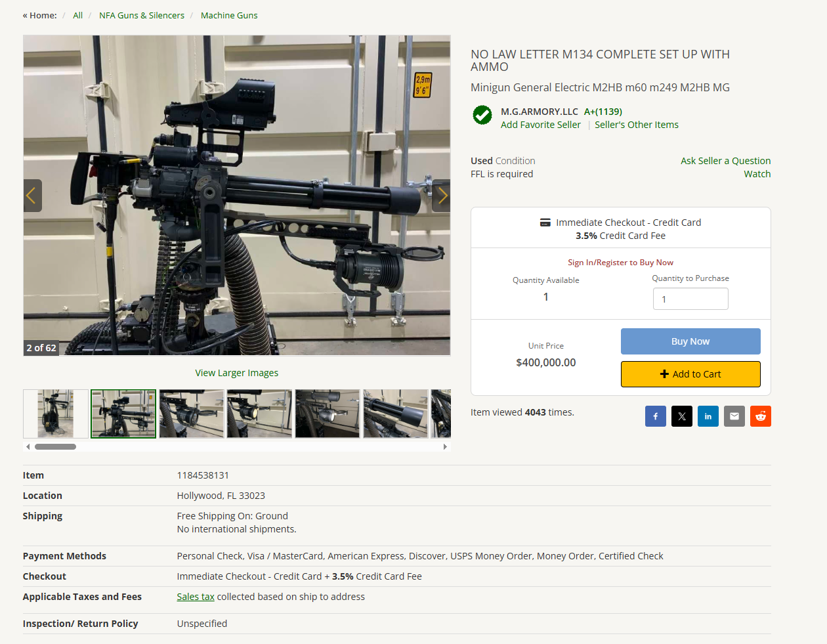Watch this item
The width and height of the screenshot is (827, 644).
(x=757, y=174)
